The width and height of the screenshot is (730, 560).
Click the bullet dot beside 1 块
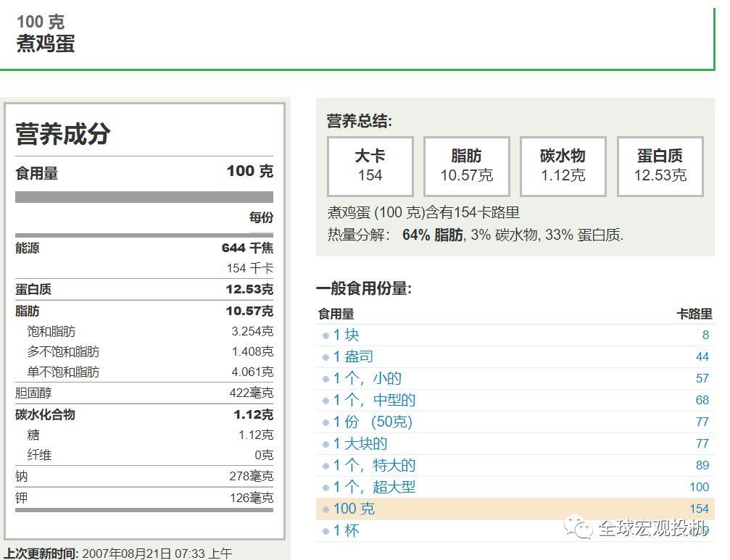pos(326,335)
